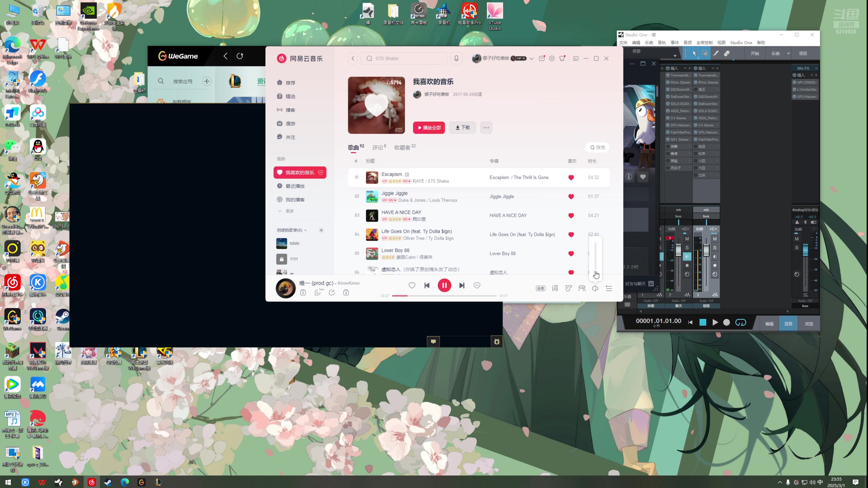Open comments for the playing song (1w+)

point(318,292)
